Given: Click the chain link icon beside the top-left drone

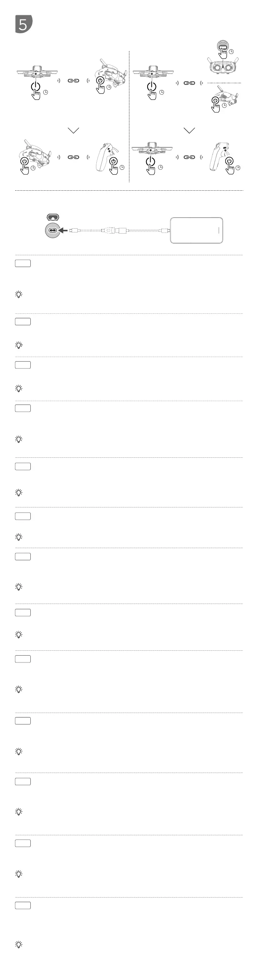Looking at the screenshot, I should (x=73, y=81).
